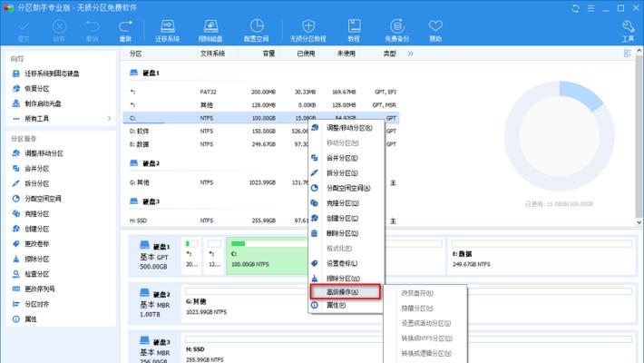The image size is (644, 363).
Task: Open the 免费备份 toolbar tool
Action: (395, 31)
